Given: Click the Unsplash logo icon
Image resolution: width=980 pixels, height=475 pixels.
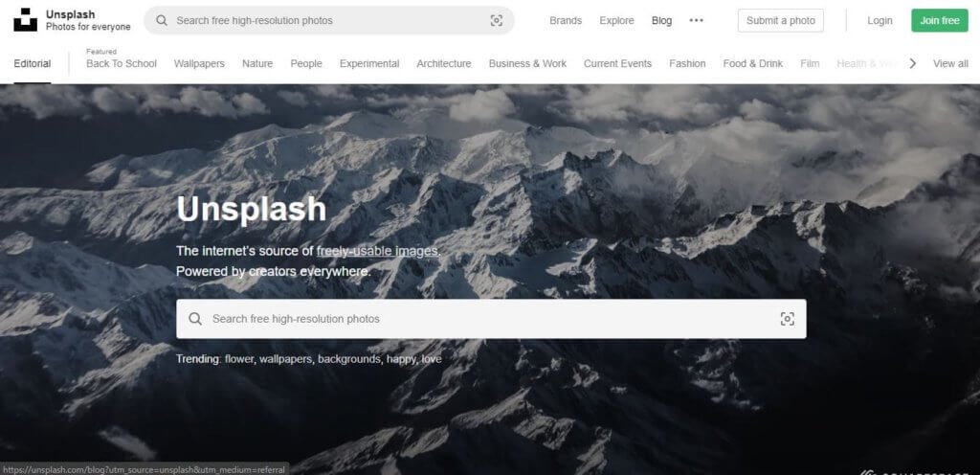Looking at the screenshot, I should coord(26,20).
